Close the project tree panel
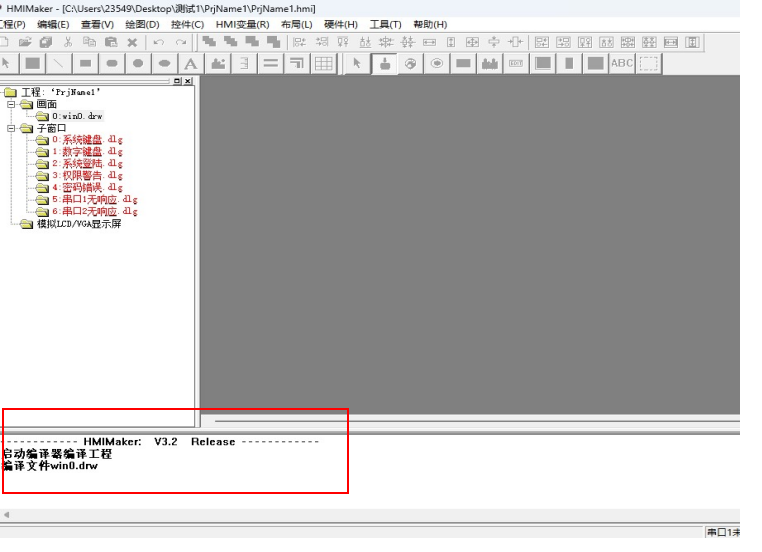Image resolution: width=762 pixels, height=552 pixels. pyautogui.click(x=188, y=81)
